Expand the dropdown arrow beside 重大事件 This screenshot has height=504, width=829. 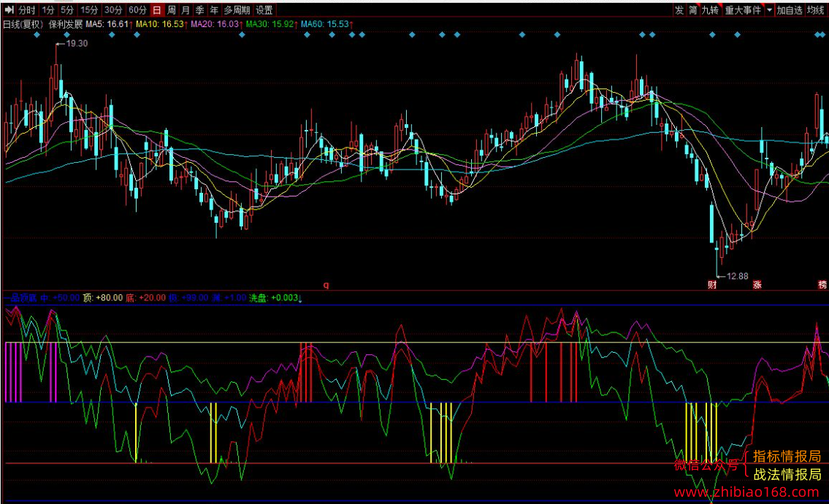769,10
